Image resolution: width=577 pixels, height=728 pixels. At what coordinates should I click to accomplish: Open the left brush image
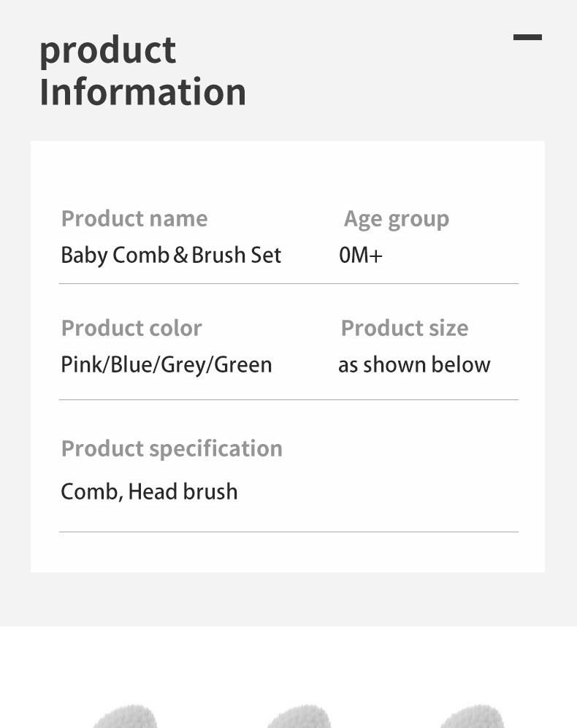coord(125,716)
